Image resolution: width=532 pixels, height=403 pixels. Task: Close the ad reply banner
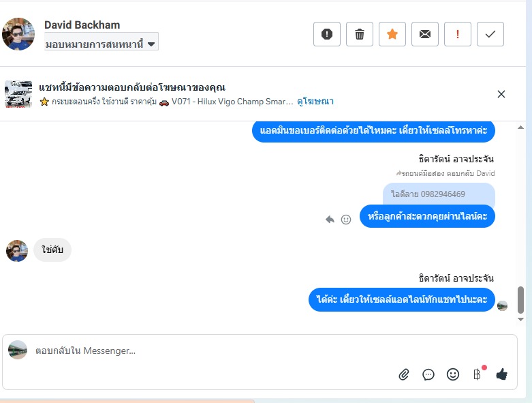click(x=501, y=94)
